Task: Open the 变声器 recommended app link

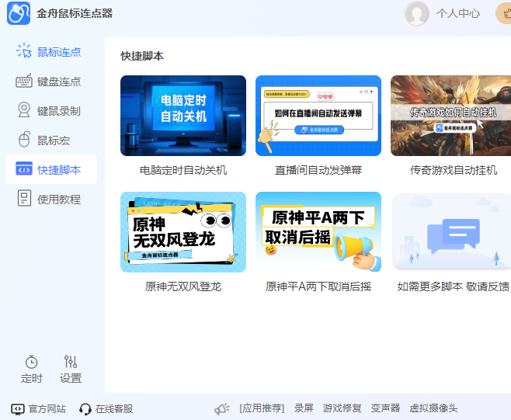Action: 385,408
